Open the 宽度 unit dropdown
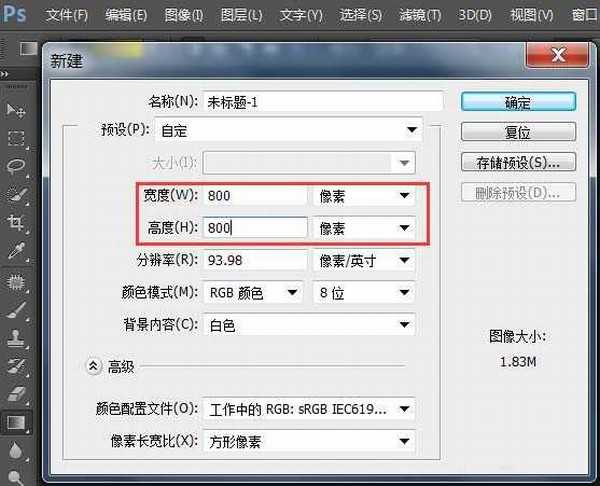This screenshot has width=600, height=486. (363, 195)
